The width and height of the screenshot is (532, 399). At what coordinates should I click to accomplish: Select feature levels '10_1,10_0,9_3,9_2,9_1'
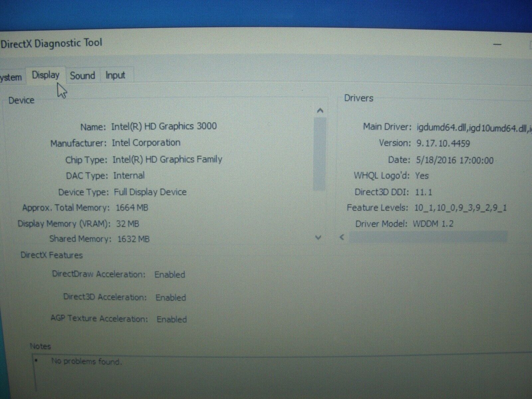(x=461, y=208)
